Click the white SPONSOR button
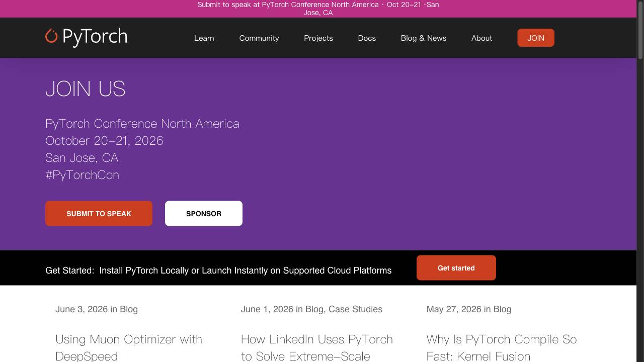 tap(204, 214)
